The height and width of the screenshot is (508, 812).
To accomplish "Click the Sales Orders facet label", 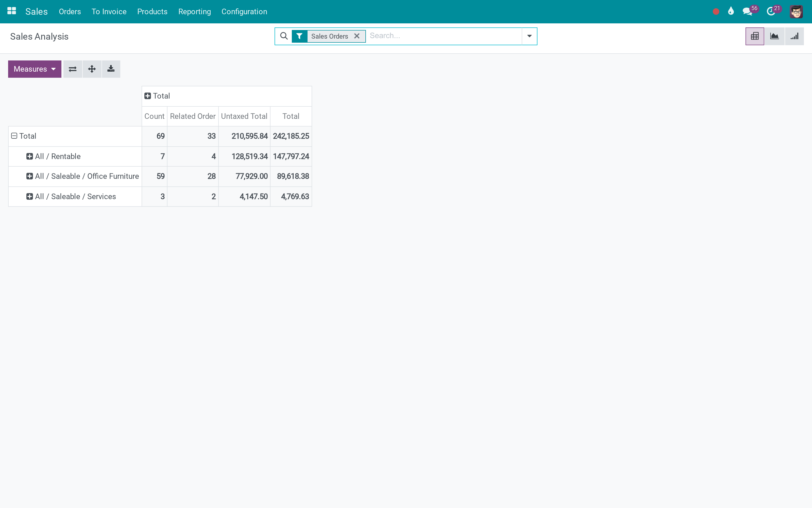I will coord(330,36).
